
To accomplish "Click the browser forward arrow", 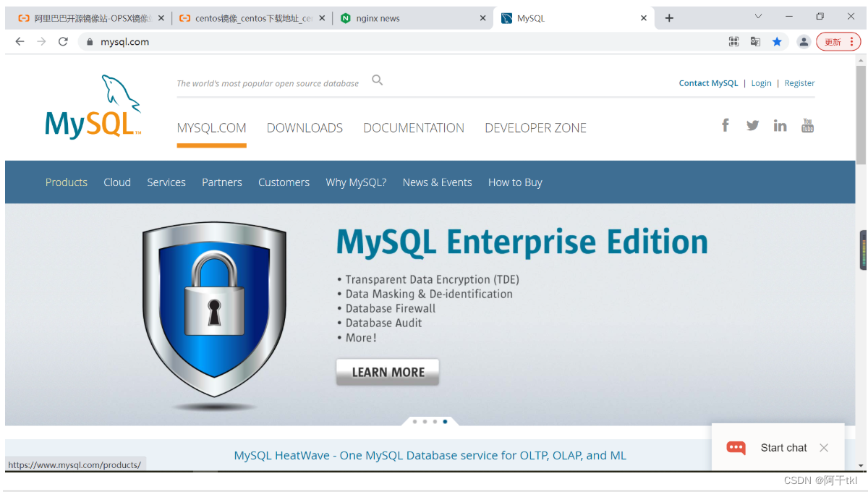I will tap(41, 41).
